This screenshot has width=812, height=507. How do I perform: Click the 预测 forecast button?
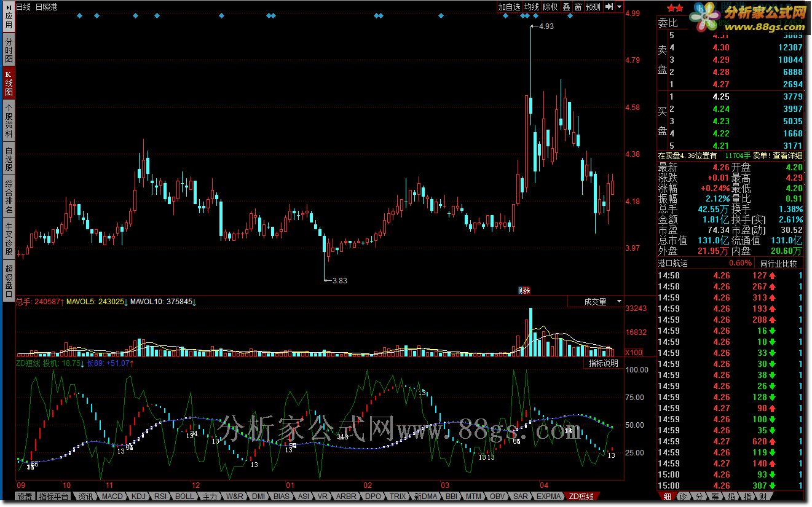(x=593, y=7)
